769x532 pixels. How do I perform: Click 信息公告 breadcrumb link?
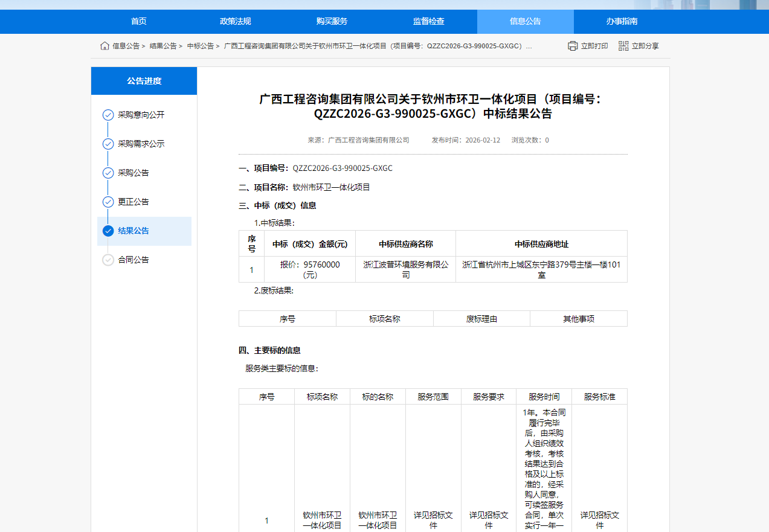pyautogui.click(x=126, y=46)
